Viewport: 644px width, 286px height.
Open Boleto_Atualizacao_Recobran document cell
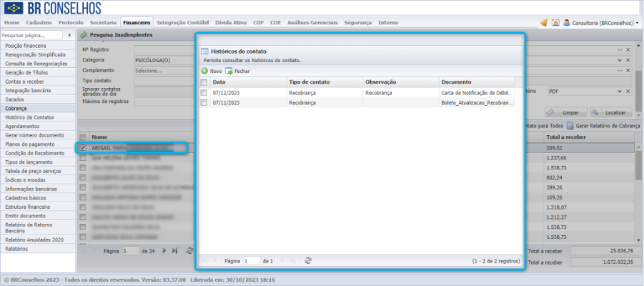477,103
